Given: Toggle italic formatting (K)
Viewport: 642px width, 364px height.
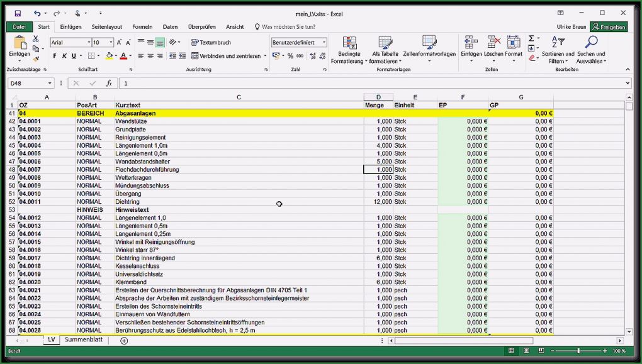Looking at the screenshot, I should click(x=64, y=56).
